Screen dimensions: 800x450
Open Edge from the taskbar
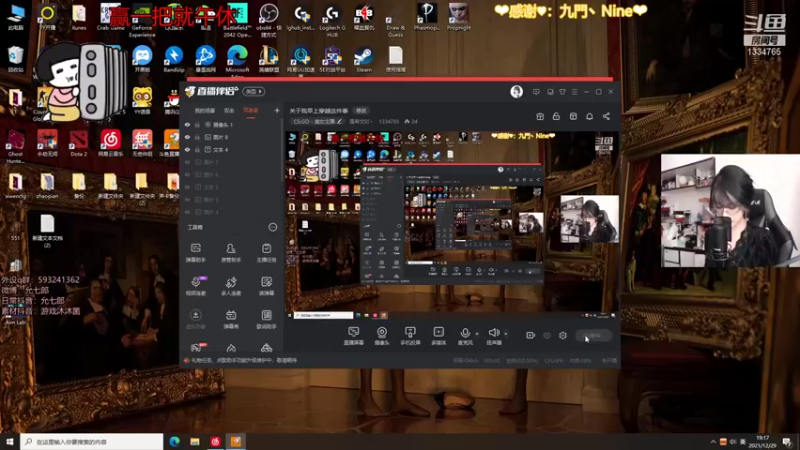tap(174, 441)
